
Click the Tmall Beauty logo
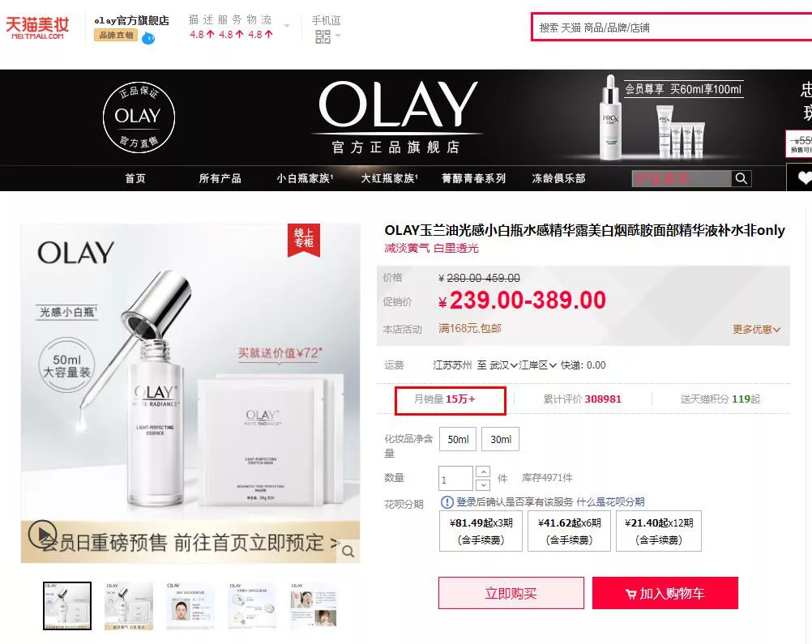(x=36, y=28)
